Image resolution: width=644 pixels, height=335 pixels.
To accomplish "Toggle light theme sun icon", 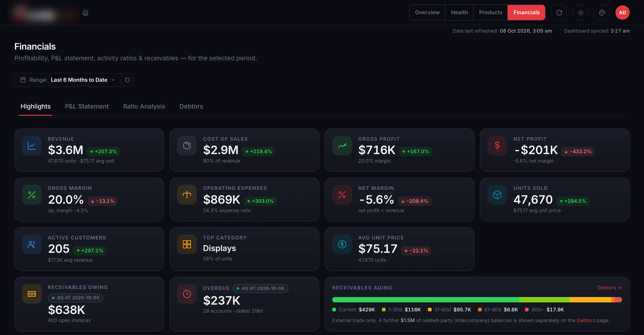I will click(x=580, y=13).
